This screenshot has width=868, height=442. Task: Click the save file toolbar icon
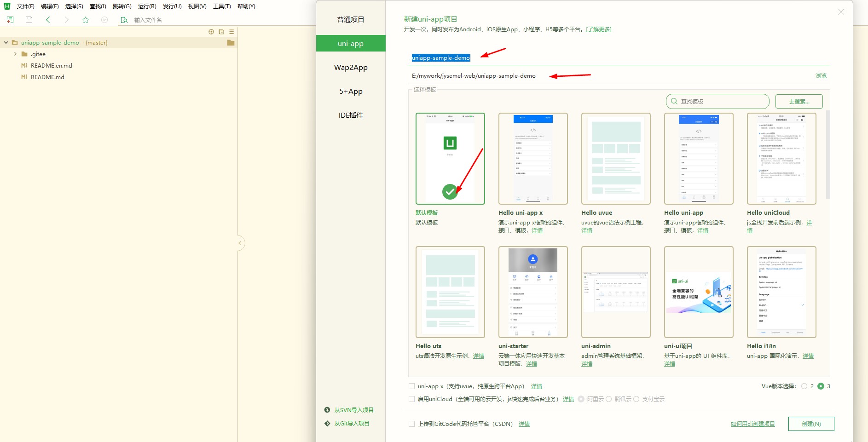(29, 20)
